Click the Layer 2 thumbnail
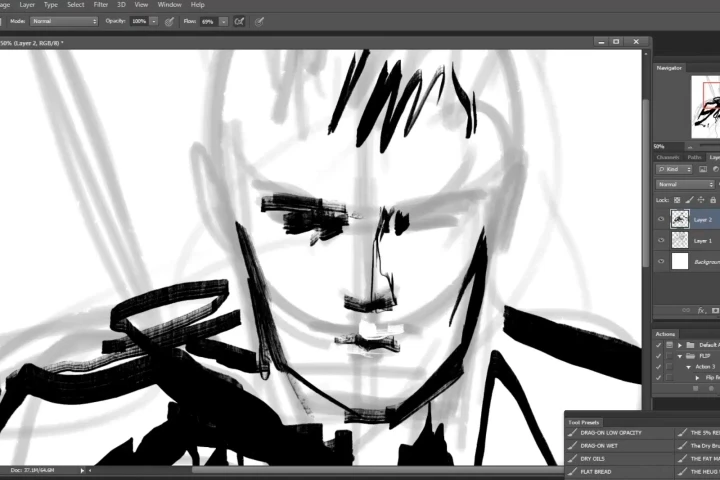Screen dimensions: 720x480 680,219
